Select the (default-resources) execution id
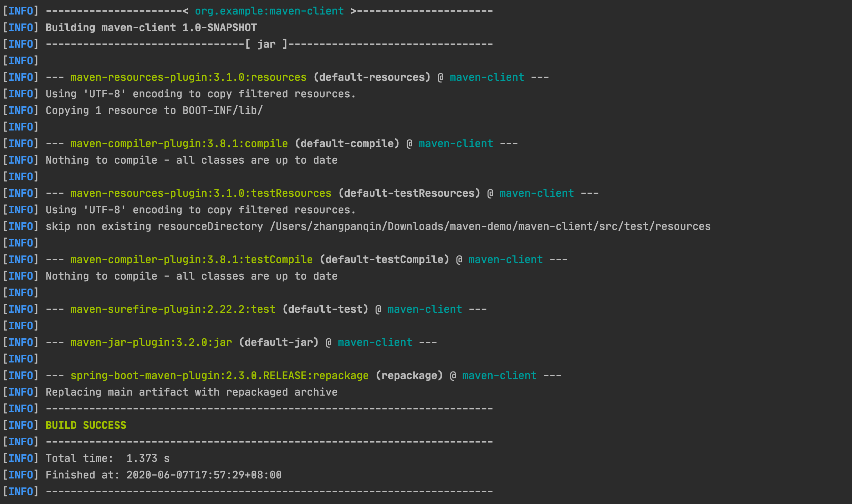Screen dimensions: 852x504 pos(372,77)
